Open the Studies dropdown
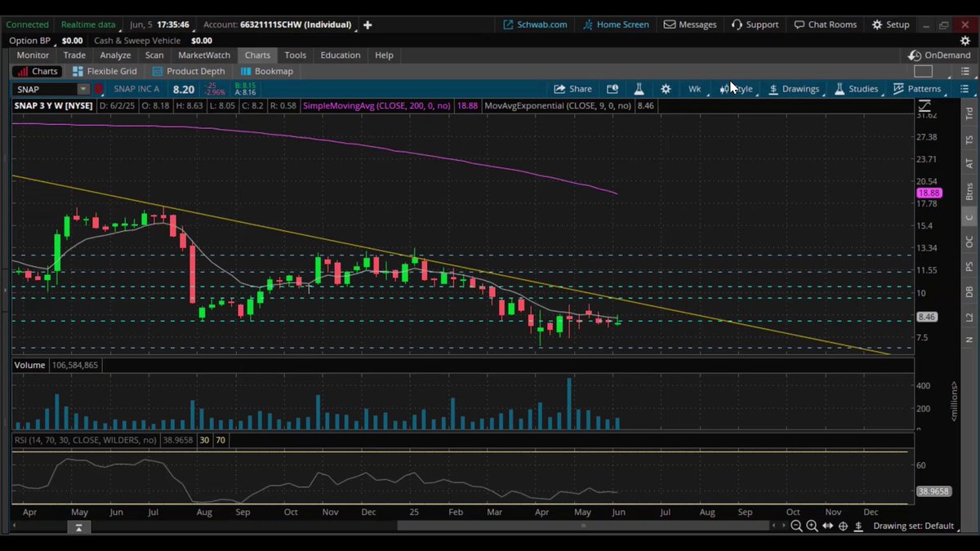980x551 pixels. (856, 89)
